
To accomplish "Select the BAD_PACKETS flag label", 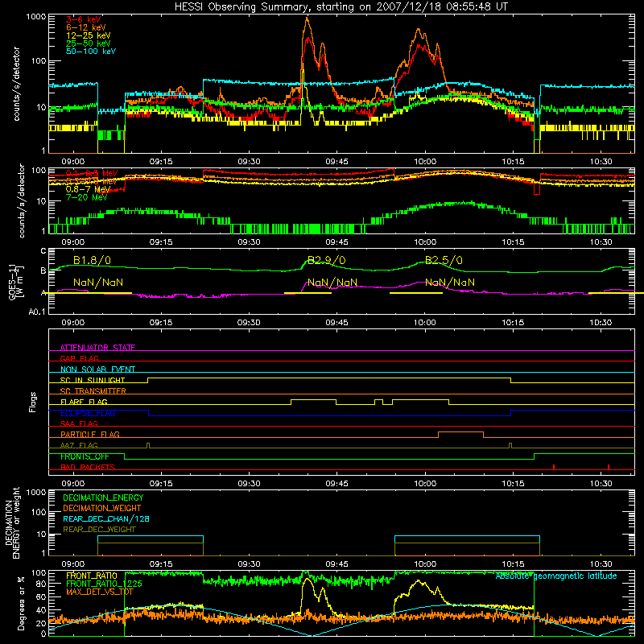I will click(88, 467).
